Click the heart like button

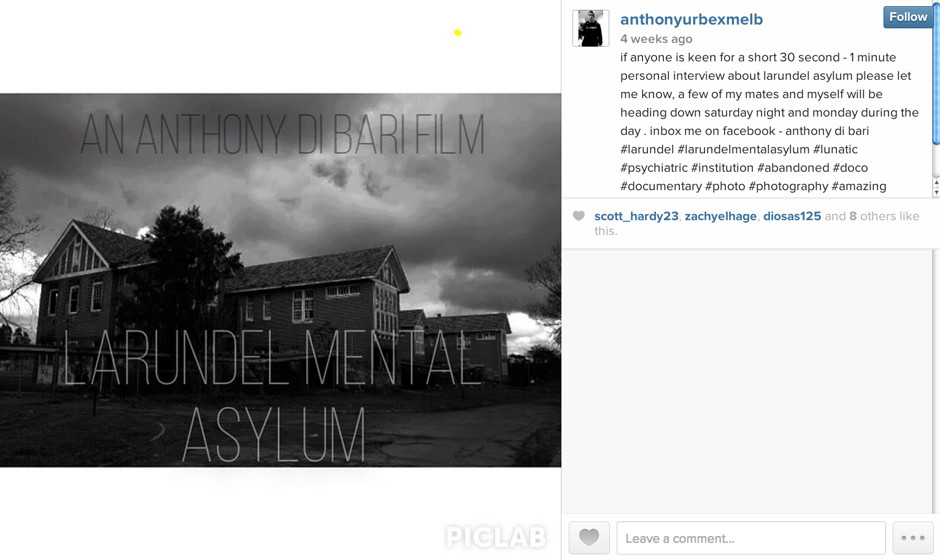pos(589,538)
